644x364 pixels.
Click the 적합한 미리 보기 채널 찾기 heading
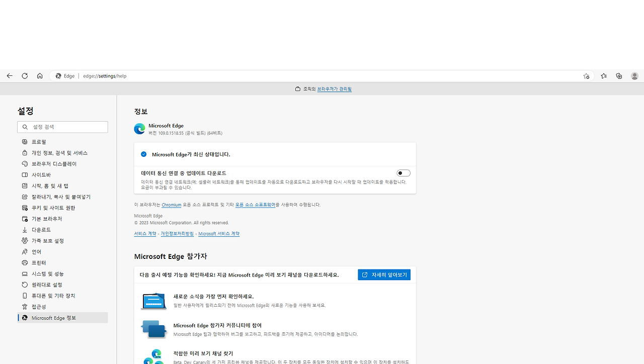coord(203,353)
